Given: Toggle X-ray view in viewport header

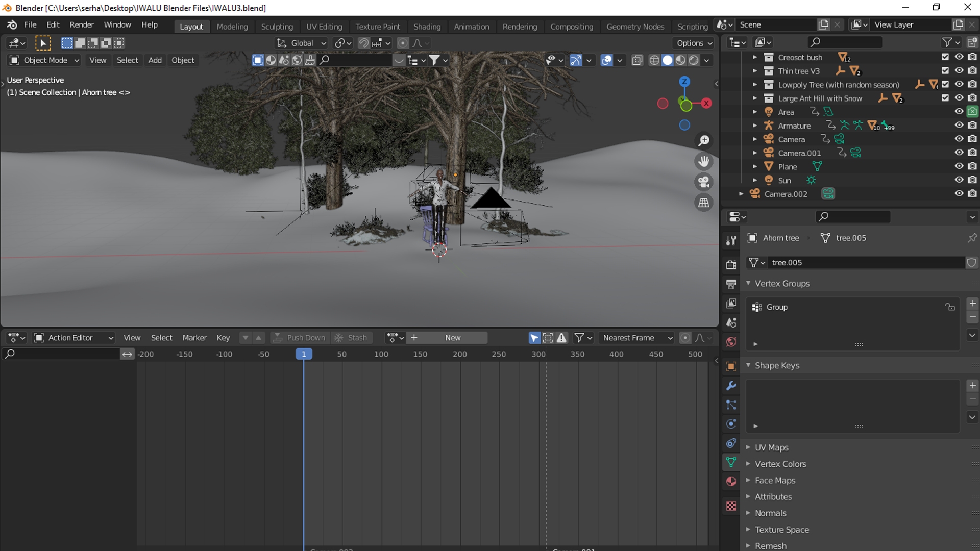Looking at the screenshot, I should 637,60.
